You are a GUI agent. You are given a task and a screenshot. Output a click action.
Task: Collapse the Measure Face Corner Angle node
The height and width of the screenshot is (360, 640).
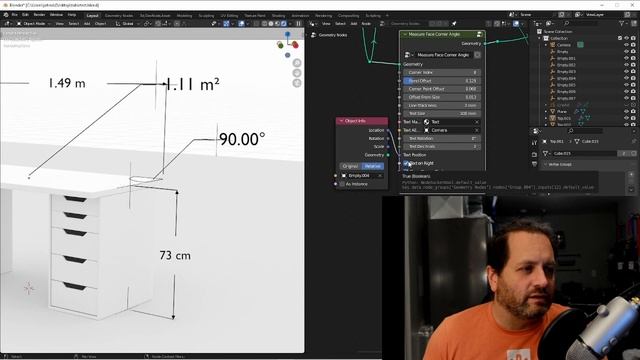405,34
